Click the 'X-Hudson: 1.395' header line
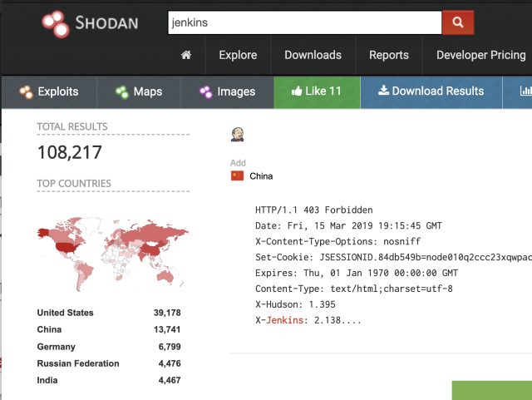The image size is (532, 400). tap(295, 304)
